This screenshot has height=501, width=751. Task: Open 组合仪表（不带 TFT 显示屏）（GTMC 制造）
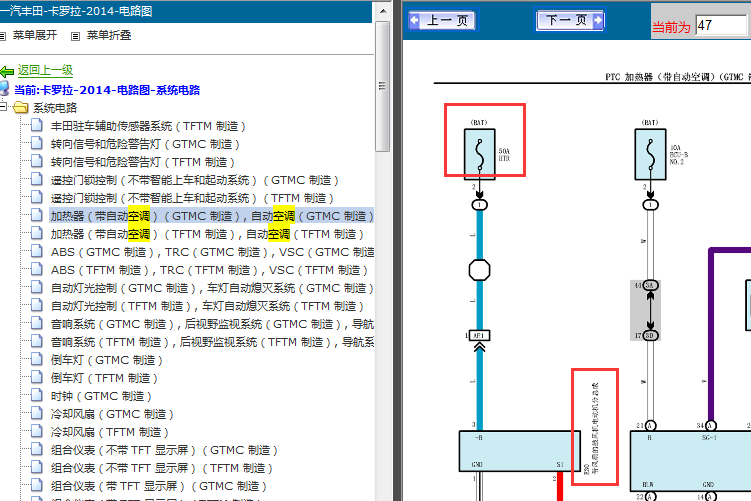point(164,450)
